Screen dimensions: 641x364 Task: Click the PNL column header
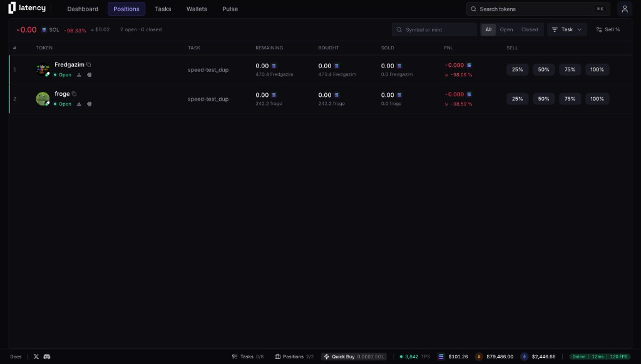(448, 48)
